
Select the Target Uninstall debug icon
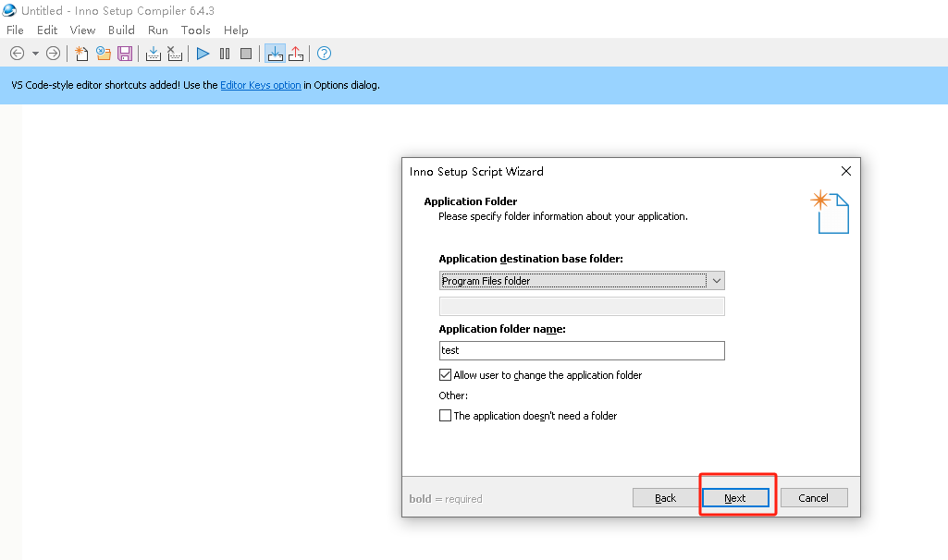tap(296, 53)
